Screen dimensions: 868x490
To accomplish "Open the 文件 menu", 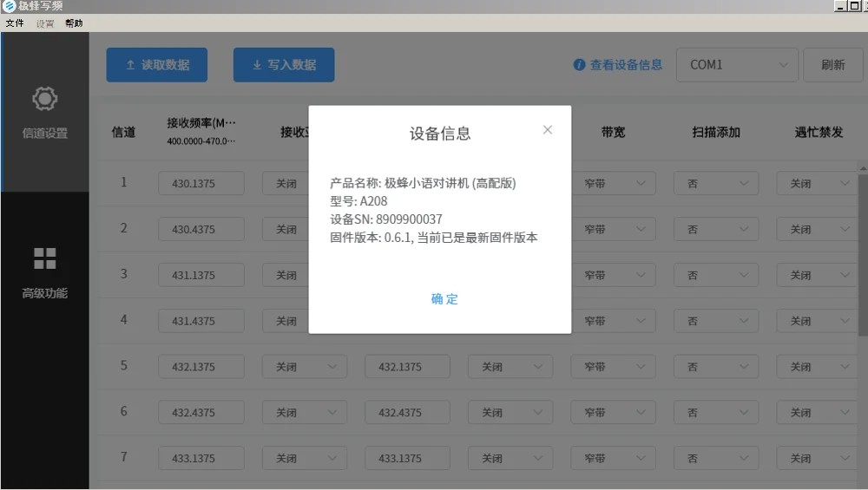I will 15,23.
